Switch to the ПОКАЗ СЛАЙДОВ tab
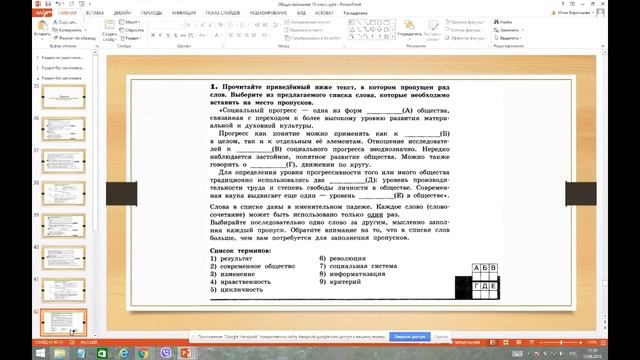The height and width of the screenshot is (360, 640). coord(222,13)
